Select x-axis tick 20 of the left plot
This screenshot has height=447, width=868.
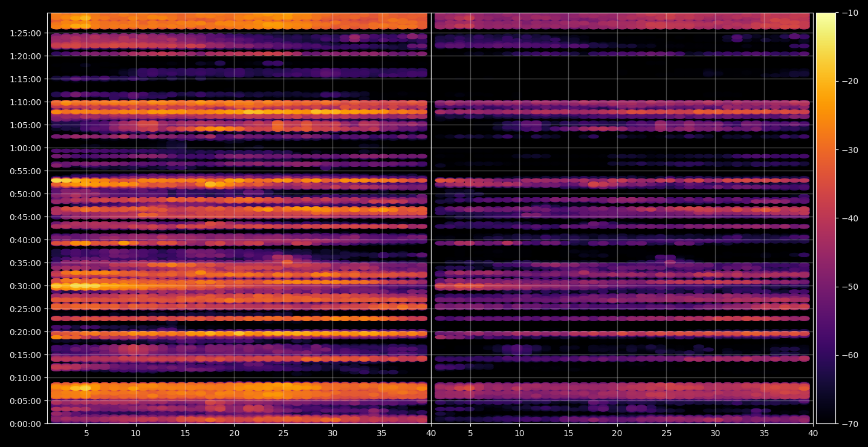click(234, 433)
